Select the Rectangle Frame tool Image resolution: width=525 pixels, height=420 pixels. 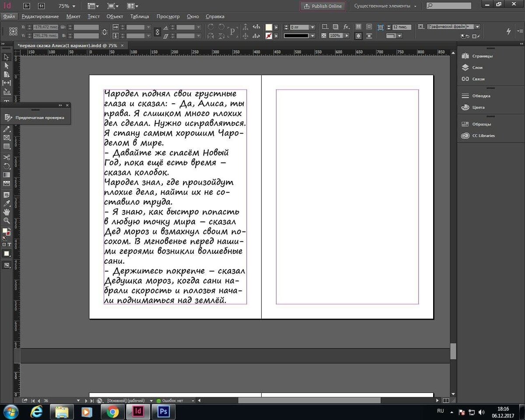click(7, 138)
